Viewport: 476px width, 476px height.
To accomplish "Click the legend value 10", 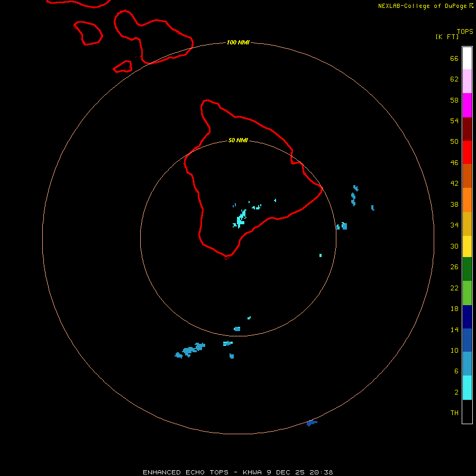I will point(454,350).
